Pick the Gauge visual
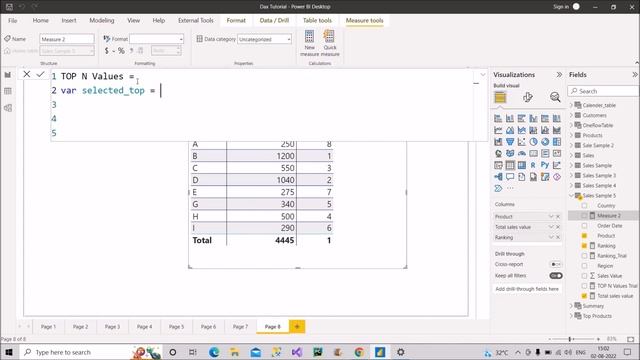 (522, 154)
